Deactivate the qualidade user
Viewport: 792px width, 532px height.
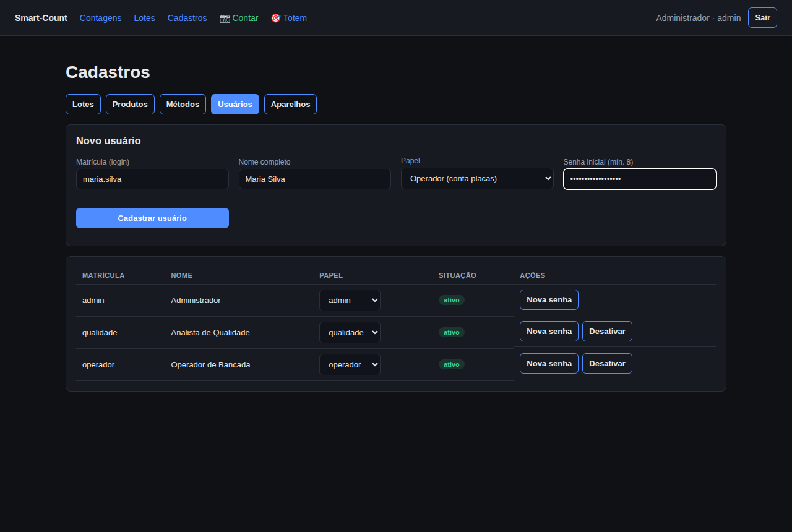tap(607, 331)
